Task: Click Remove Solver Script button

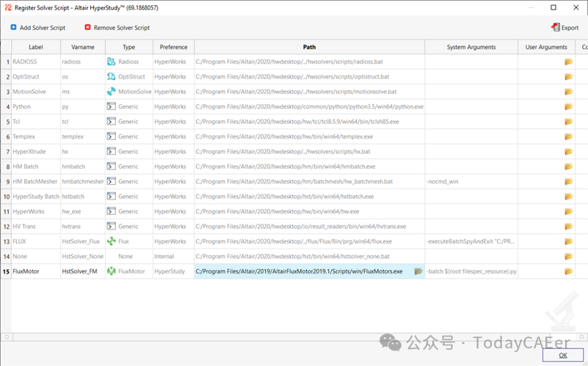Action: tap(117, 28)
